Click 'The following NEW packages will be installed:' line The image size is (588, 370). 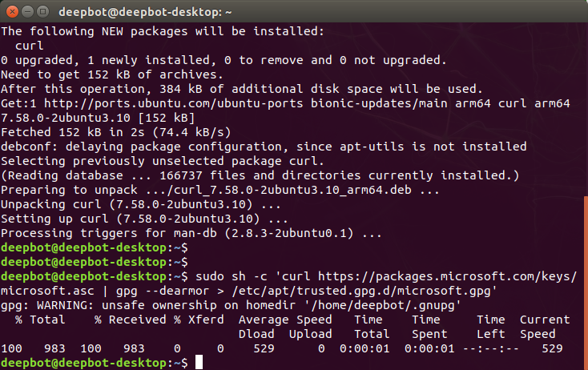[x=163, y=31]
